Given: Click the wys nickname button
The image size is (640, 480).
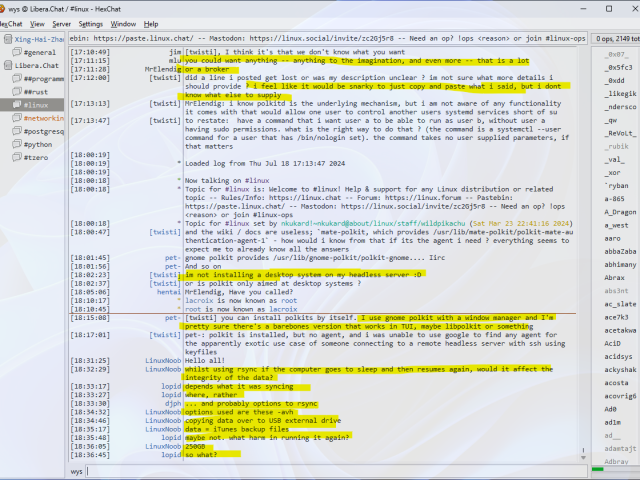Looking at the screenshot, I should point(77,470).
